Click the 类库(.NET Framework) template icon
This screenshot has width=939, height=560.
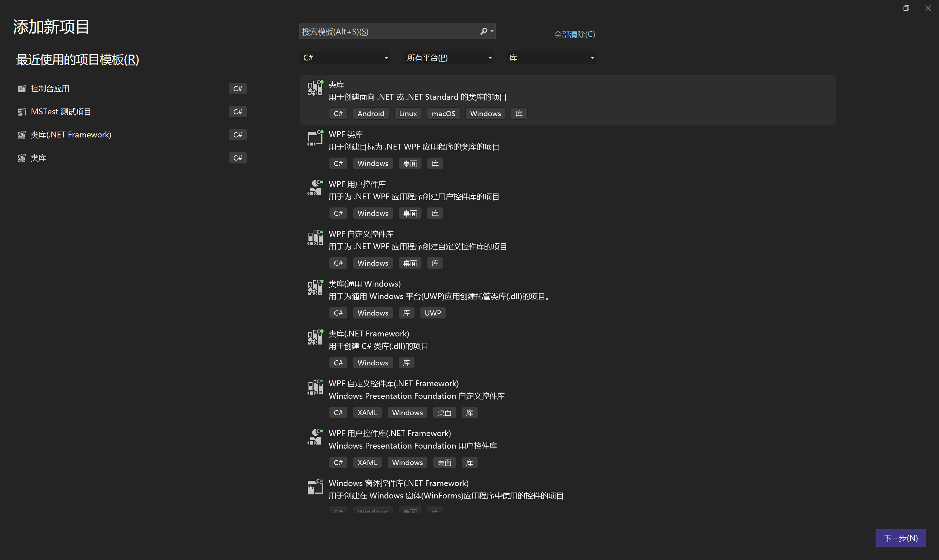pos(314,338)
